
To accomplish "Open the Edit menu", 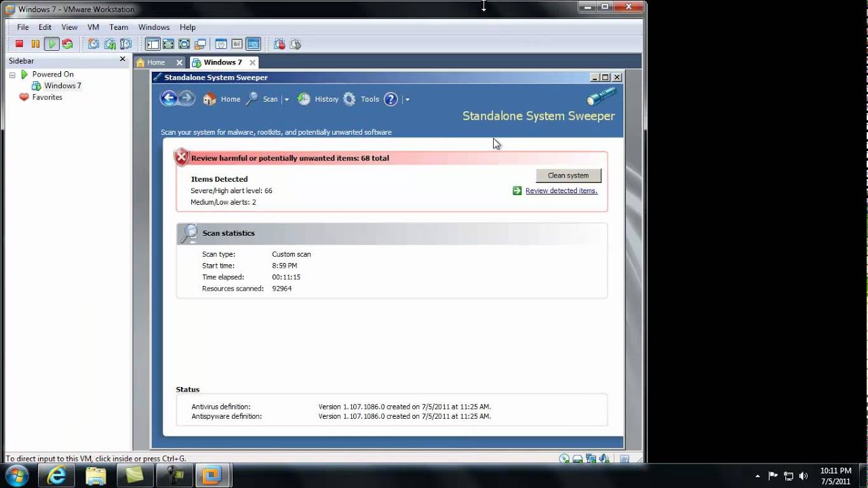I will [45, 27].
